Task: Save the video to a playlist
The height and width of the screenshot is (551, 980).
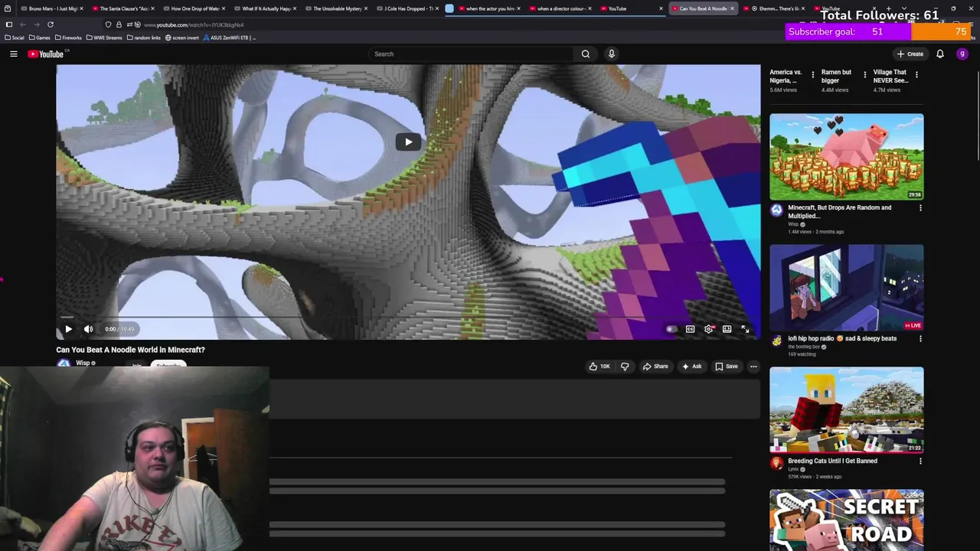Action: (x=727, y=367)
